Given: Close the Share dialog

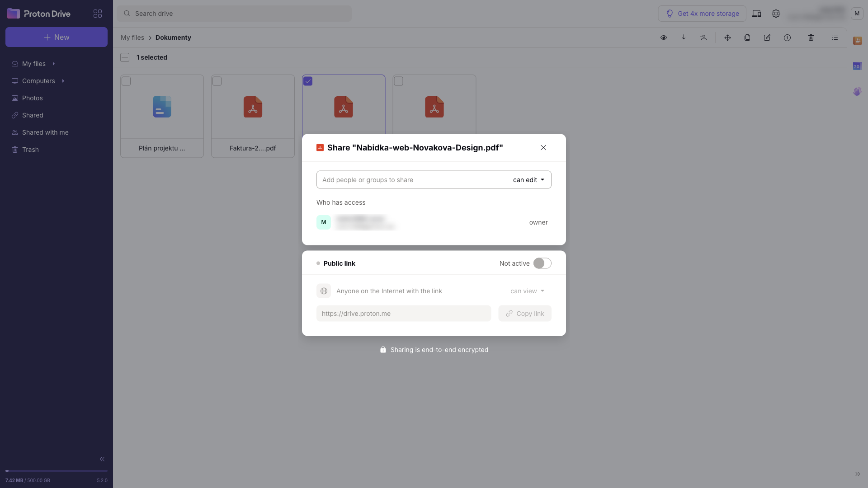Looking at the screenshot, I should click(x=543, y=148).
